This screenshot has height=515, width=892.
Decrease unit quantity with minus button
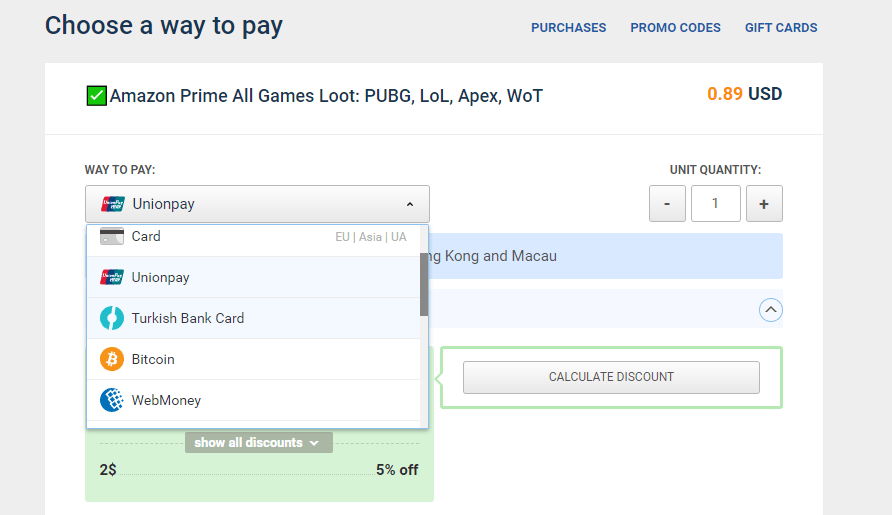[x=667, y=204]
